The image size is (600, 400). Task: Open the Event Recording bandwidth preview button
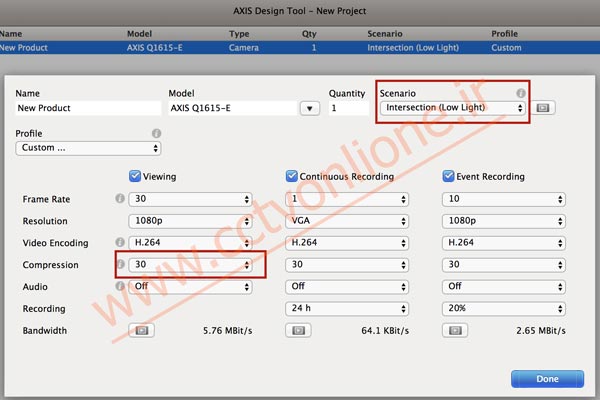click(x=455, y=330)
